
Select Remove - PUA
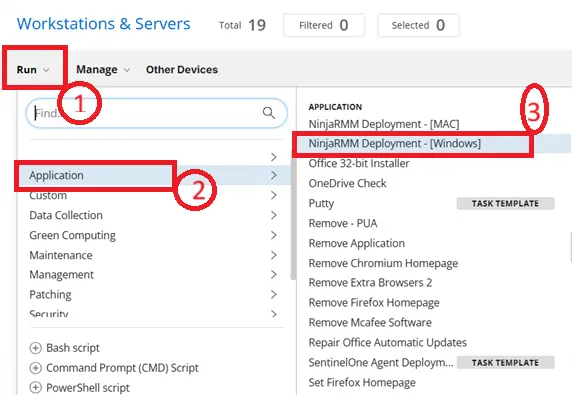point(343,223)
